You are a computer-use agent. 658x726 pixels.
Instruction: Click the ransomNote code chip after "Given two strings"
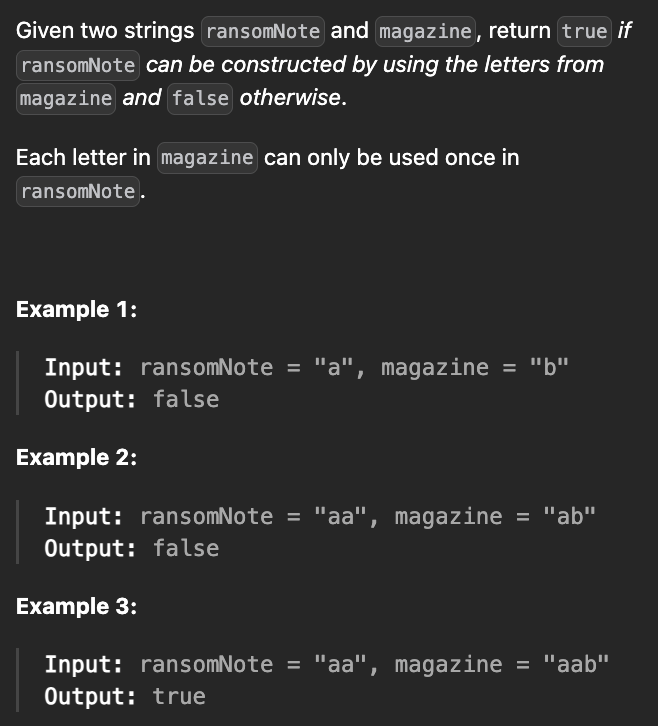(x=262, y=31)
